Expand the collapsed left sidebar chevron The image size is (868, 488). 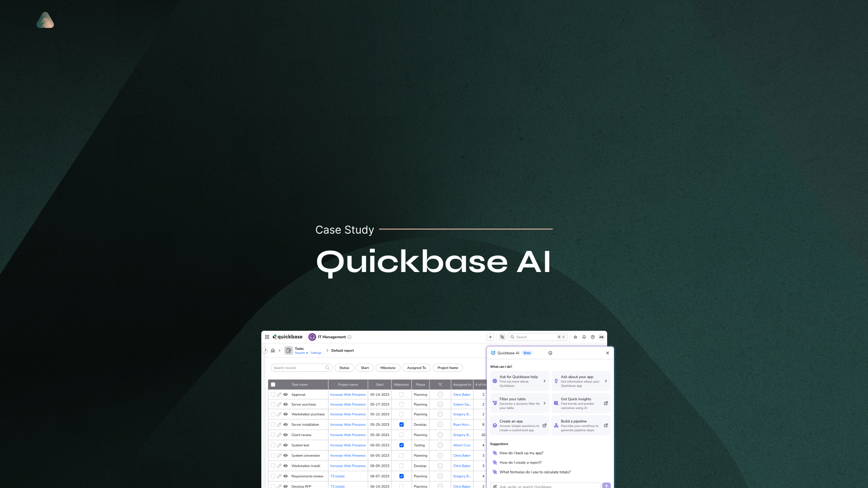pos(265,350)
